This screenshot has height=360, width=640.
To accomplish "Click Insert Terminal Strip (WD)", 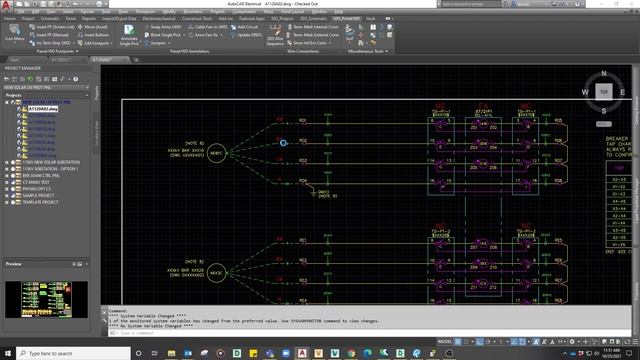I will pyautogui.click(x=50, y=43).
